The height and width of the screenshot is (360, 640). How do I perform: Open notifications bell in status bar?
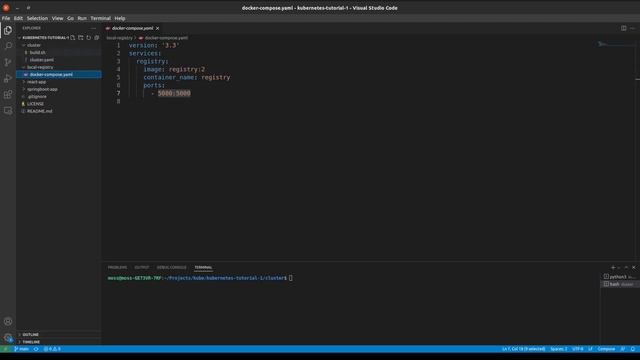633,349
